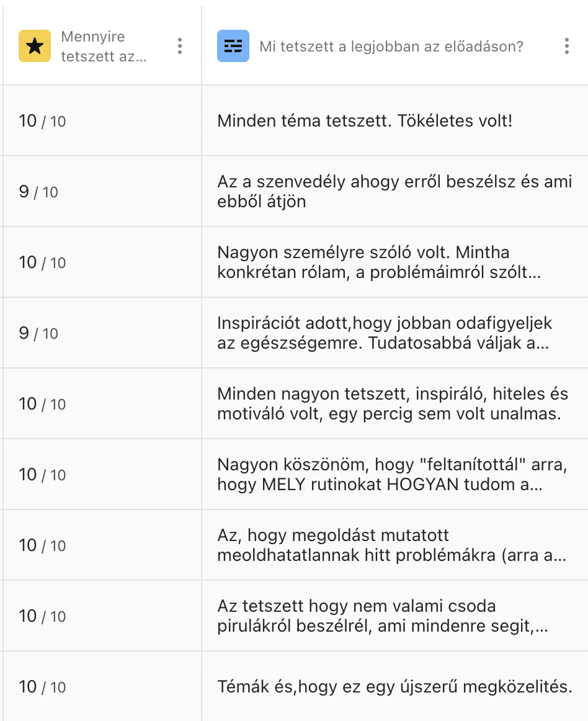Click the Mi tetszett a legjobban az előadáson? header

point(391,47)
